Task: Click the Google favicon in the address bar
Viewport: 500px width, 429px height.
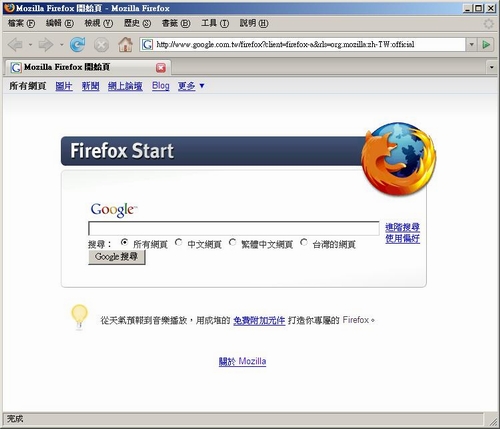Action: 147,44
